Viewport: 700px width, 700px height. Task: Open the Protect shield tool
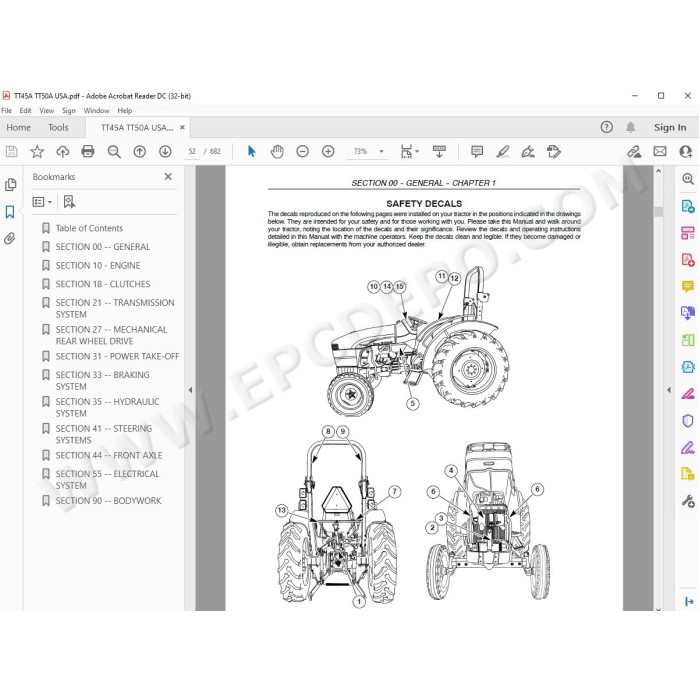(688, 421)
